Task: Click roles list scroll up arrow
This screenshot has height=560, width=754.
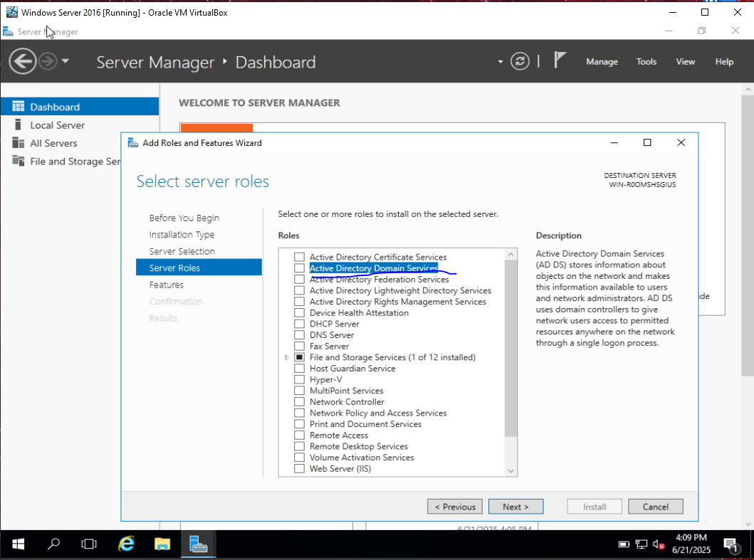Action: [510, 254]
